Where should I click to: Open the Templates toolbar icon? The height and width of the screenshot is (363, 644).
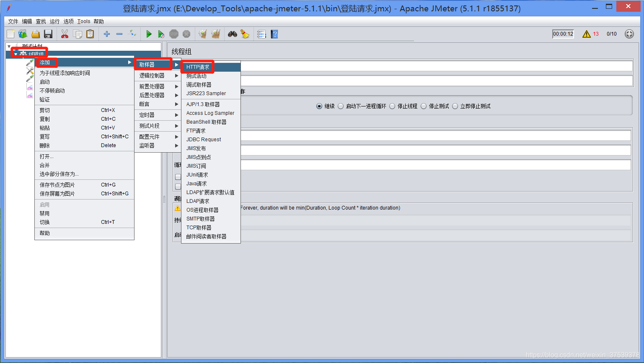(23, 34)
